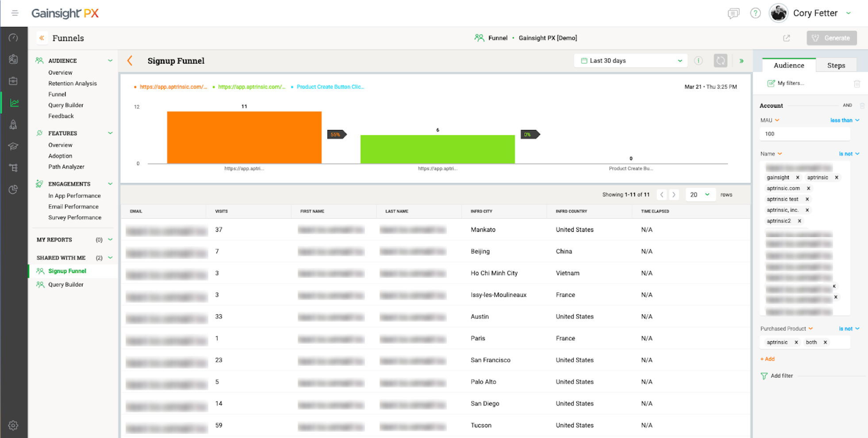The image size is (868, 438).
Task: Click the Generate button
Action: [831, 38]
